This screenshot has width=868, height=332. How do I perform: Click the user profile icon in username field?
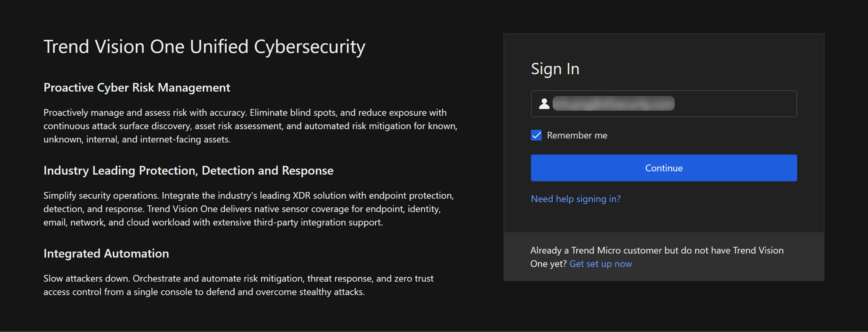coord(544,104)
